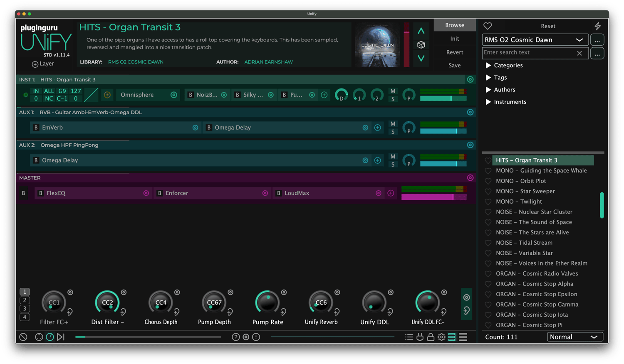Open the MASTER layer operations menu icon
The width and height of the screenshot is (624, 364).
(x=470, y=178)
